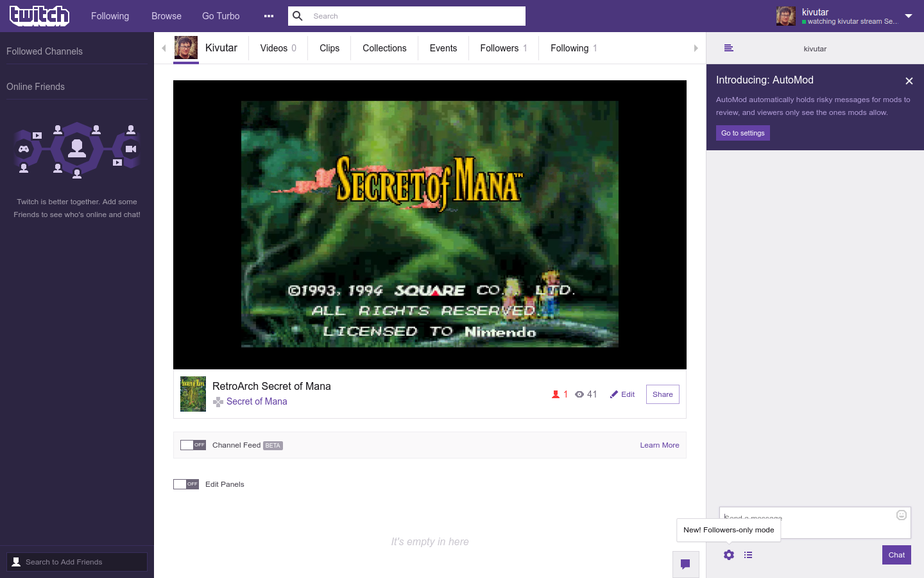Screen dimensions: 924x578
Task: Switch to the Events tab
Action: (x=443, y=48)
